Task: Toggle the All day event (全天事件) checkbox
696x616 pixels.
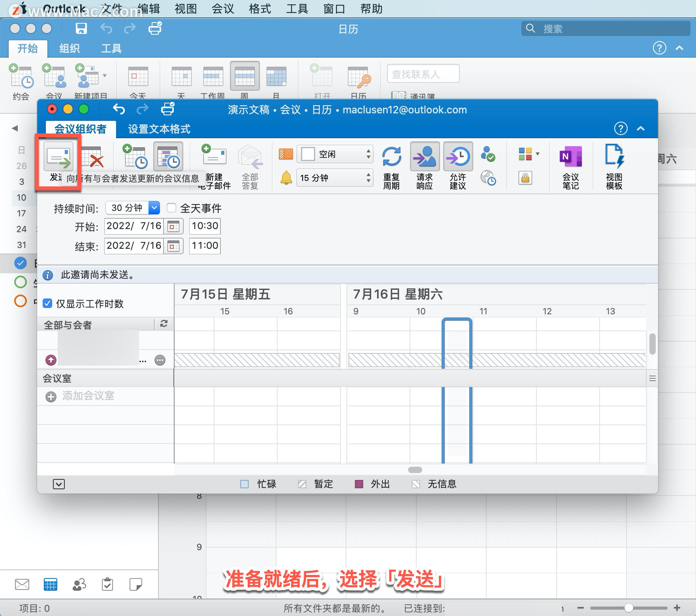Action: pos(171,208)
